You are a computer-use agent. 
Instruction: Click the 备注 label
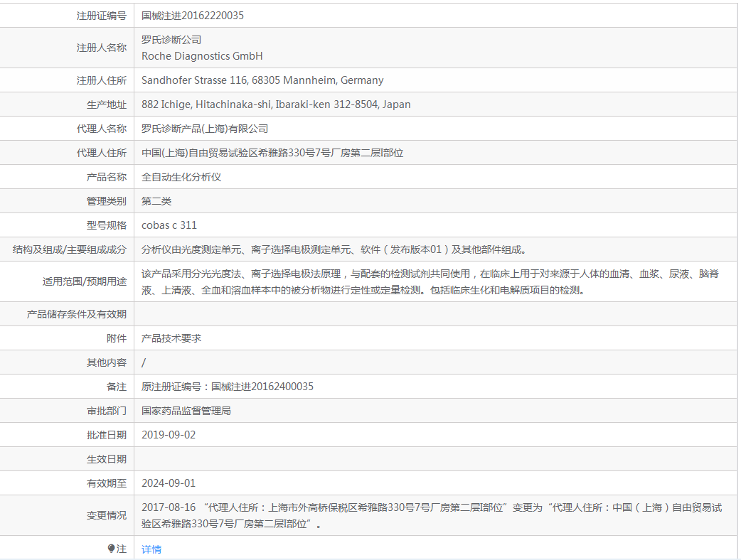coord(117,387)
